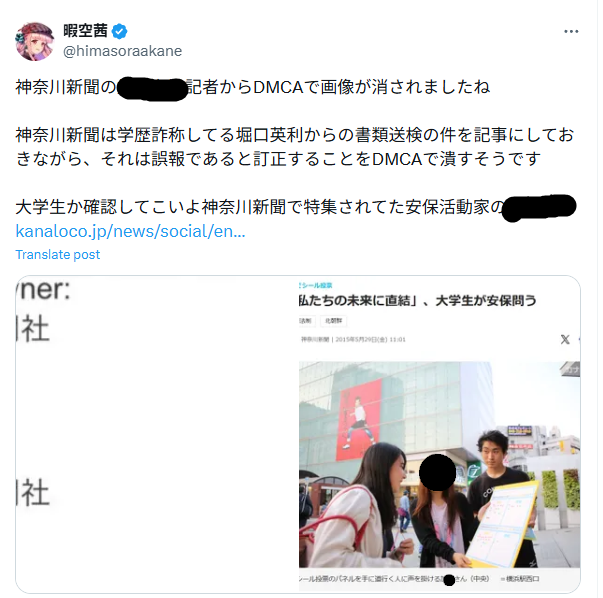Click the シール投票 category label
The height and width of the screenshot is (598, 603).
coord(316,285)
